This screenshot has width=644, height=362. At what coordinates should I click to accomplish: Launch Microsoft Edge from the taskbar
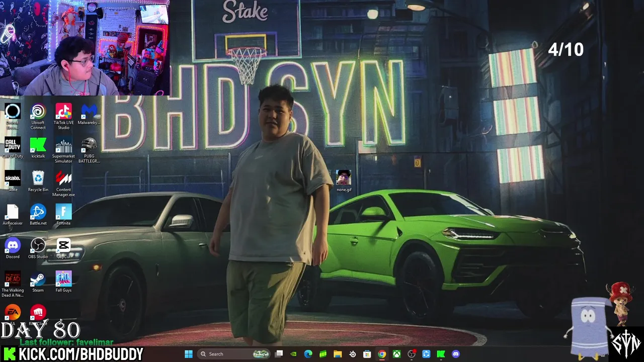coord(308,354)
